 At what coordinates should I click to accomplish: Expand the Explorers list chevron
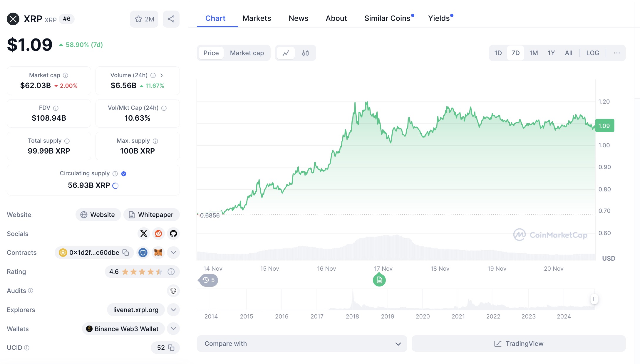coord(173,310)
